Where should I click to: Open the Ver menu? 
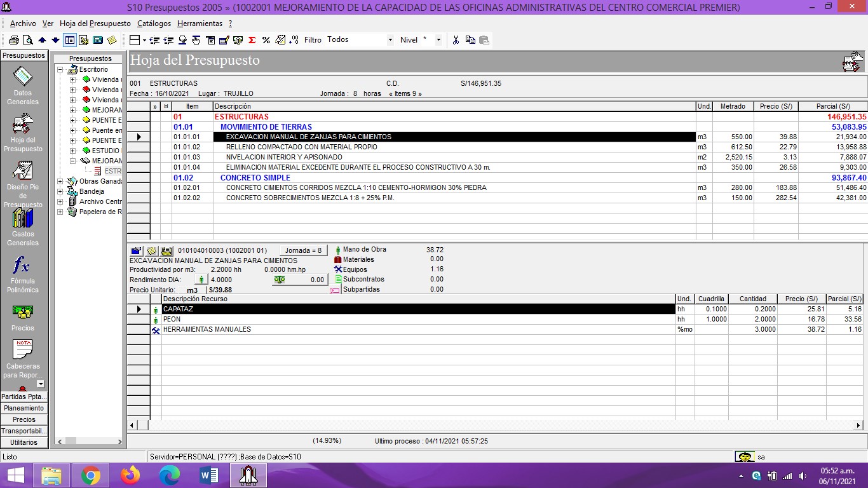tap(48, 24)
